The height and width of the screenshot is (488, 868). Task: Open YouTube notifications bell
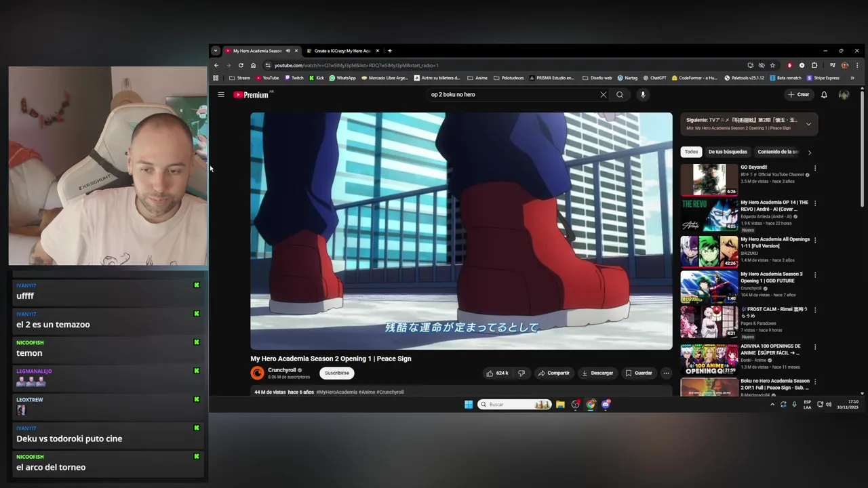pos(824,95)
